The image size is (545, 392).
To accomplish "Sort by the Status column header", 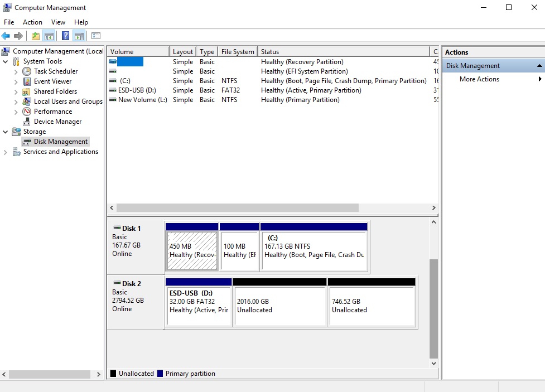I will point(344,51).
